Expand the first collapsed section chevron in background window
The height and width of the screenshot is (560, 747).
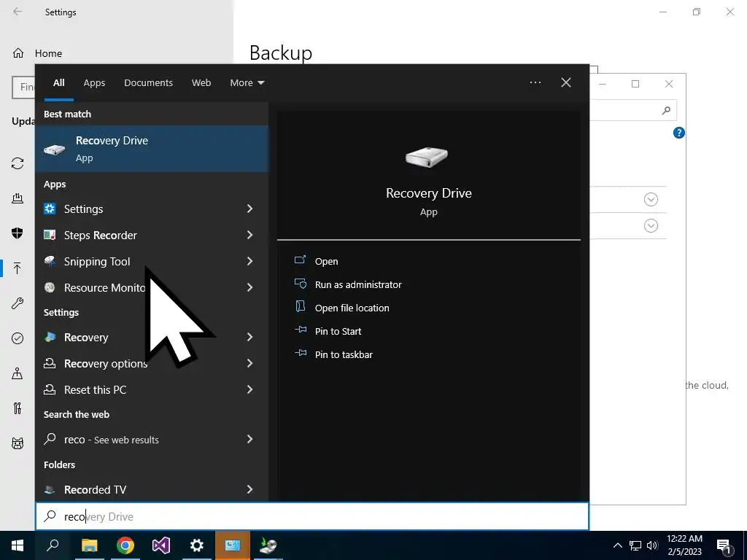click(x=651, y=199)
